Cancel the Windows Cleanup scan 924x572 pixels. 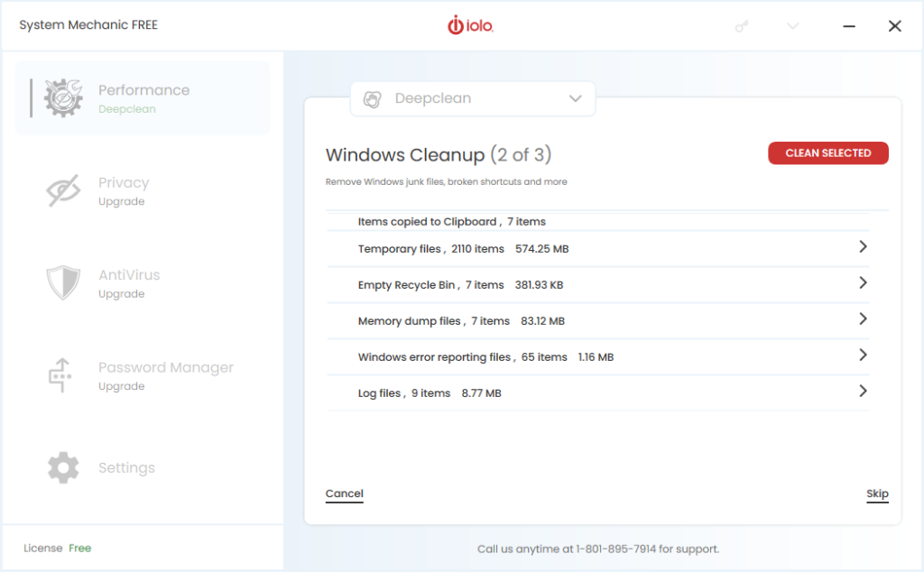[344, 493]
